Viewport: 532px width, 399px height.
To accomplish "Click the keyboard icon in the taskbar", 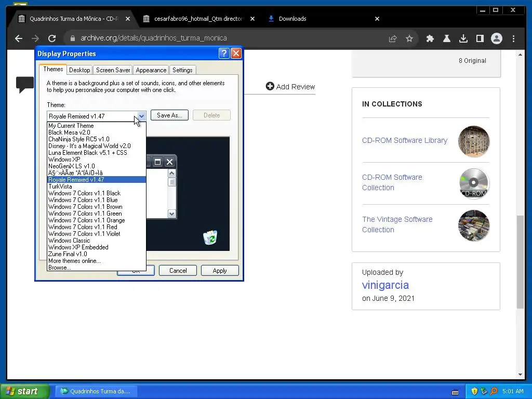I will tap(455, 392).
